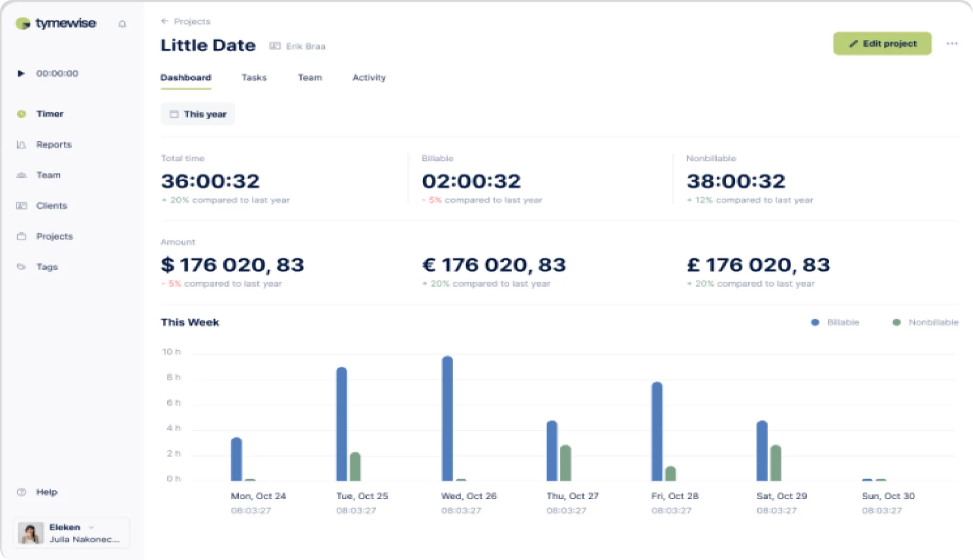Select the Team icon in sidebar
Image resolution: width=973 pixels, height=560 pixels.
pyautogui.click(x=21, y=175)
